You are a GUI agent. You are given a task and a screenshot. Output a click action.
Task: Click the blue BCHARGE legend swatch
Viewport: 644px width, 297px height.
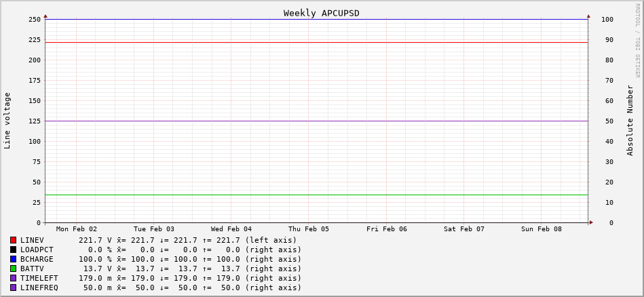(x=13, y=259)
